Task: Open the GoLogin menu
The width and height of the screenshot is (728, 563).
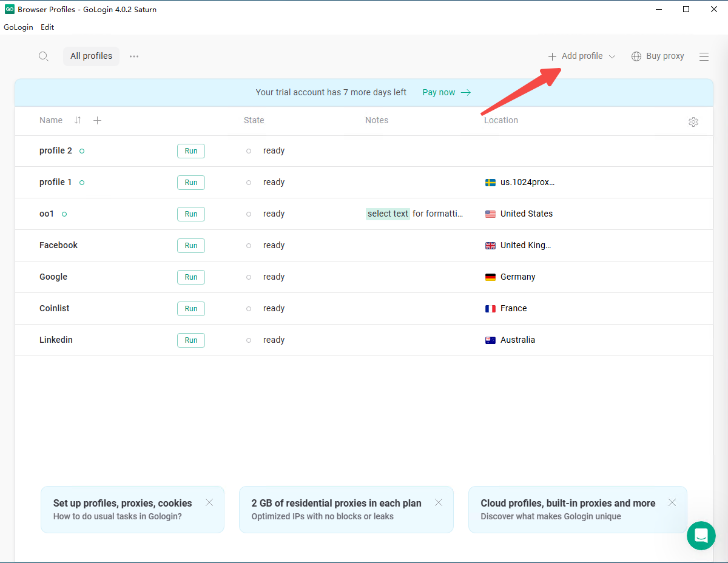Action: pos(18,27)
